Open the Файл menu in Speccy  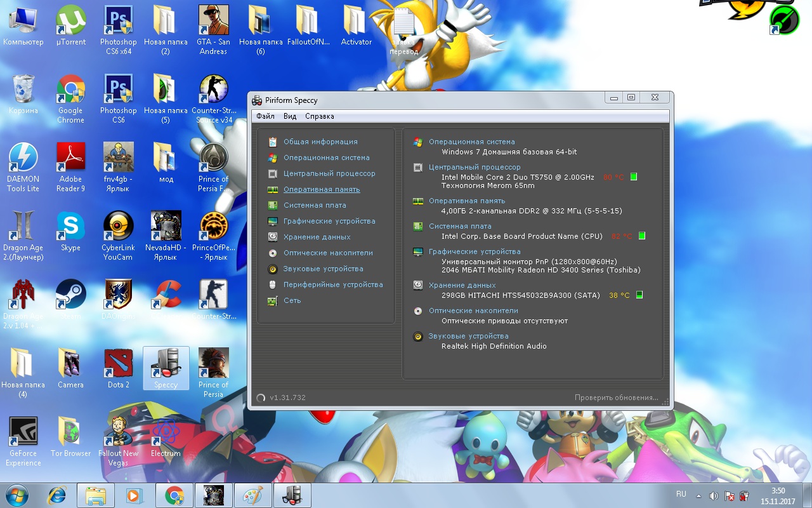point(265,116)
